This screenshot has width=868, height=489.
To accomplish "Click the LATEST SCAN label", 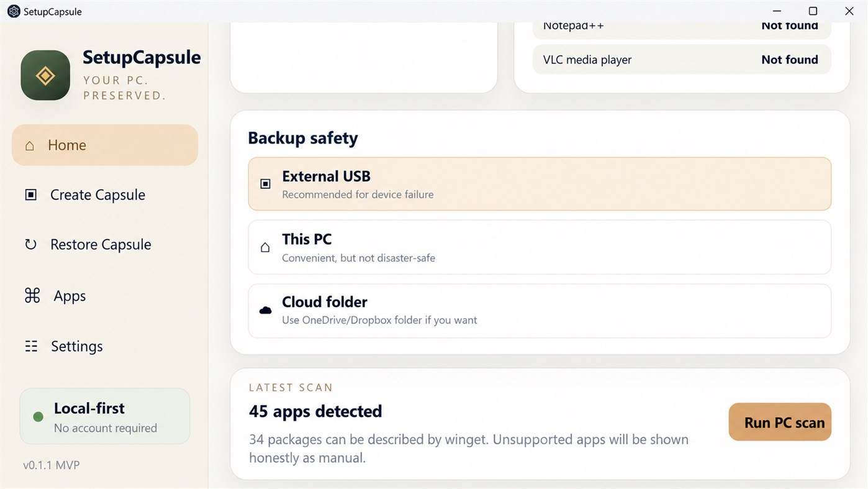I will click(291, 387).
